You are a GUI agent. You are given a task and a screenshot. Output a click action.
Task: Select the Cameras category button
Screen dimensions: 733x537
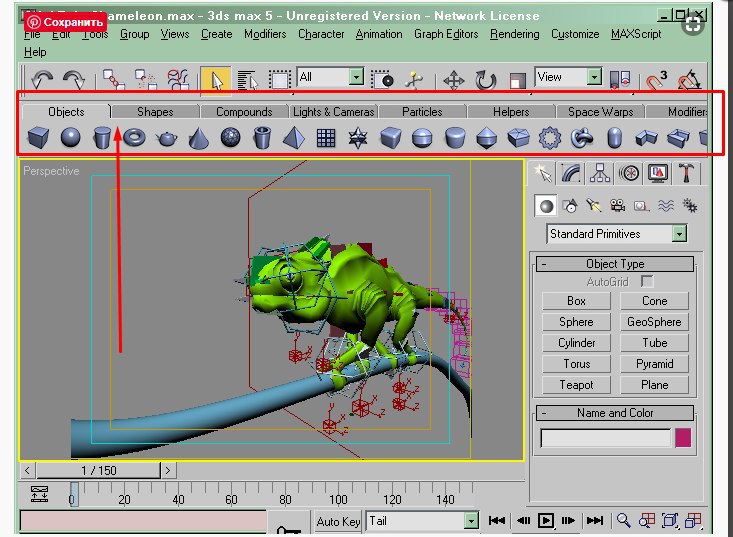click(618, 206)
